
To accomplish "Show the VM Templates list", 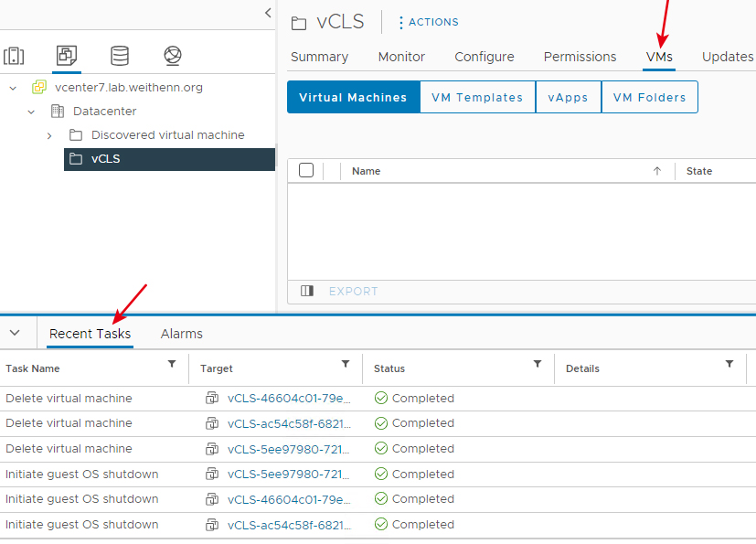I will pos(477,98).
